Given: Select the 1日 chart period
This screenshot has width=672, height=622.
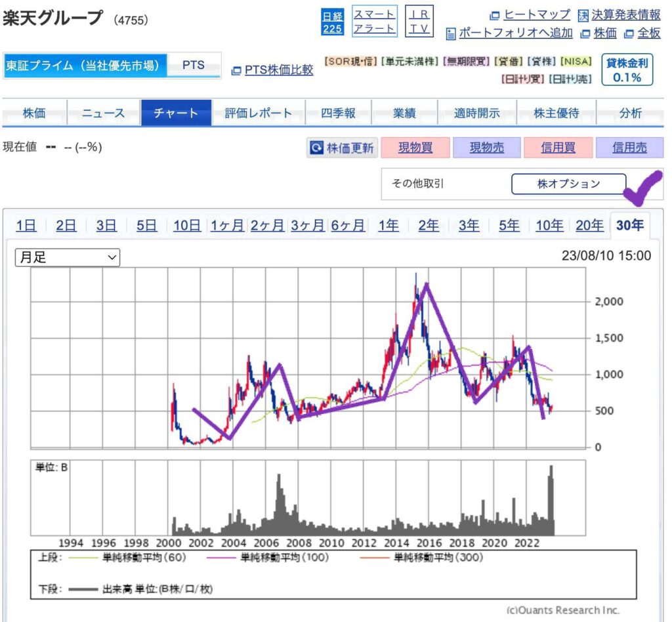Looking at the screenshot, I should click(x=26, y=225).
